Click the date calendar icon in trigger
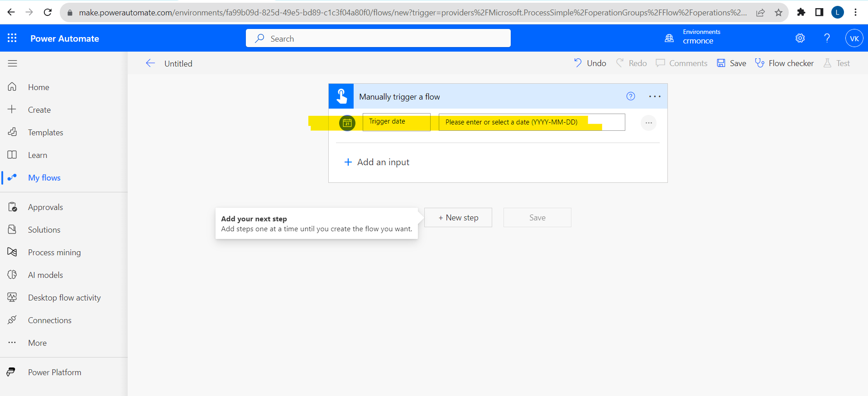This screenshot has height=396, width=868. [x=347, y=123]
